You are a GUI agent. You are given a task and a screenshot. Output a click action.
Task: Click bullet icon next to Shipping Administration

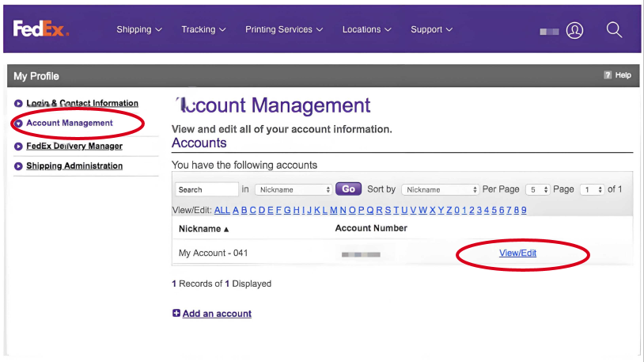(x=18, y=166)
